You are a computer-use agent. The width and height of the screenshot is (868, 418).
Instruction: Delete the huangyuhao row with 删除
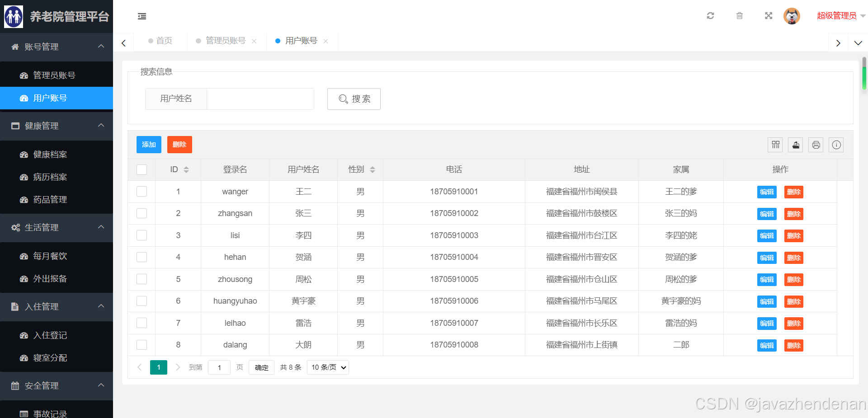(x=794, y=301)
